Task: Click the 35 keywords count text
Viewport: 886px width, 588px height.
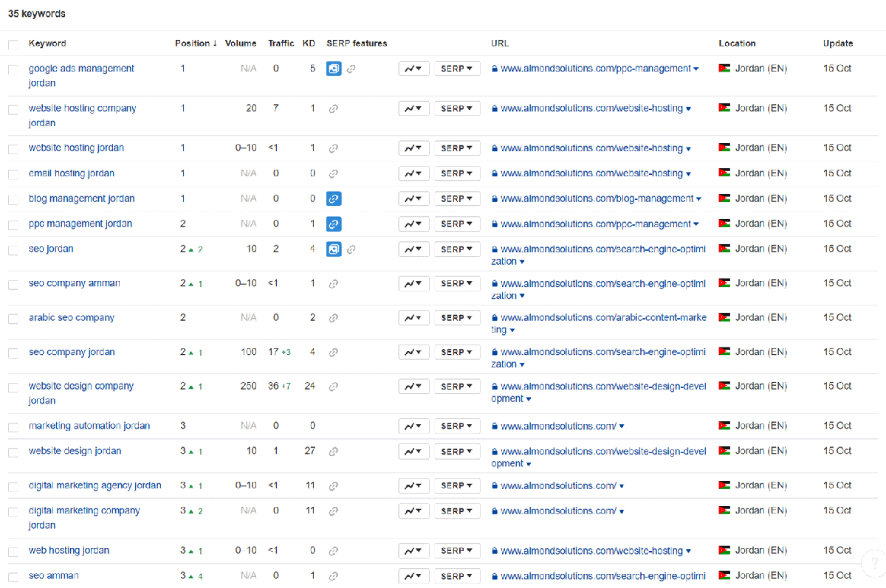Action: (x=37, y=13)
